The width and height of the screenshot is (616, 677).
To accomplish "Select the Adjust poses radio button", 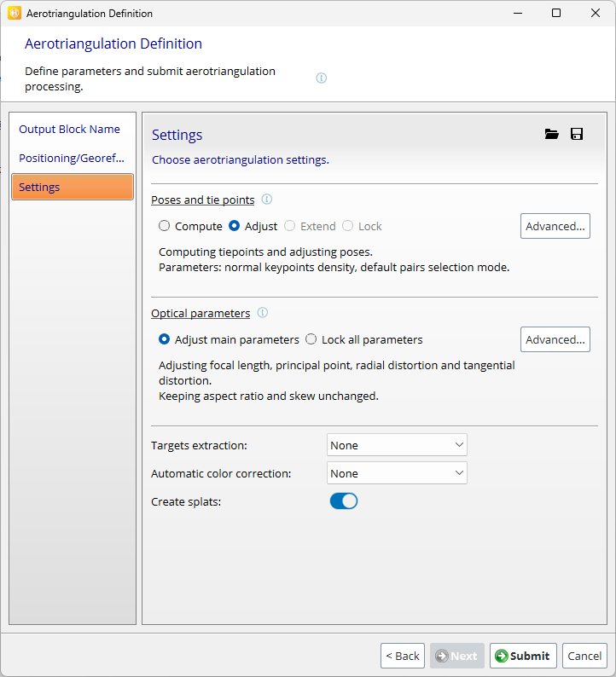I will click(235, 226).
